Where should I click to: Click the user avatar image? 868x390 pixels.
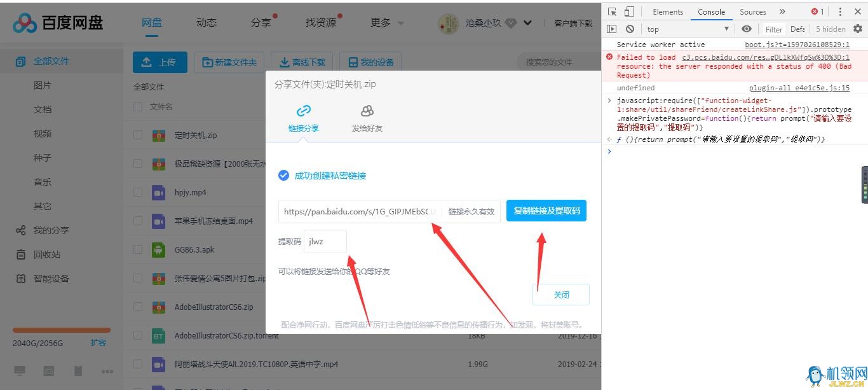tap(449, 24)
